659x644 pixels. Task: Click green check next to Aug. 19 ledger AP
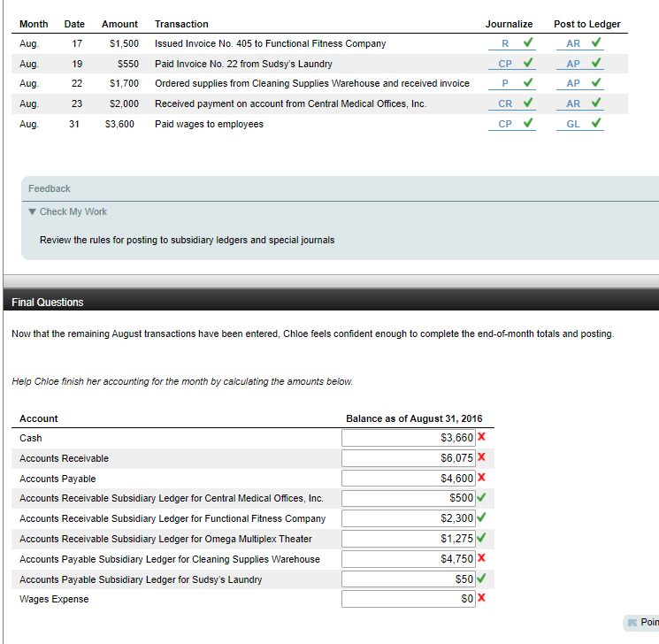click(x=596, y=62)
